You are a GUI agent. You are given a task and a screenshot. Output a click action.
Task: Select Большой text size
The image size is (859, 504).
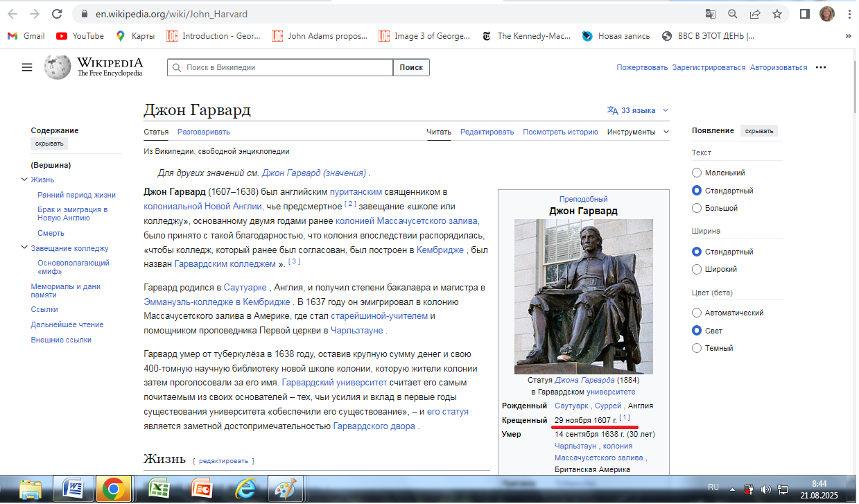coord(697,208)
